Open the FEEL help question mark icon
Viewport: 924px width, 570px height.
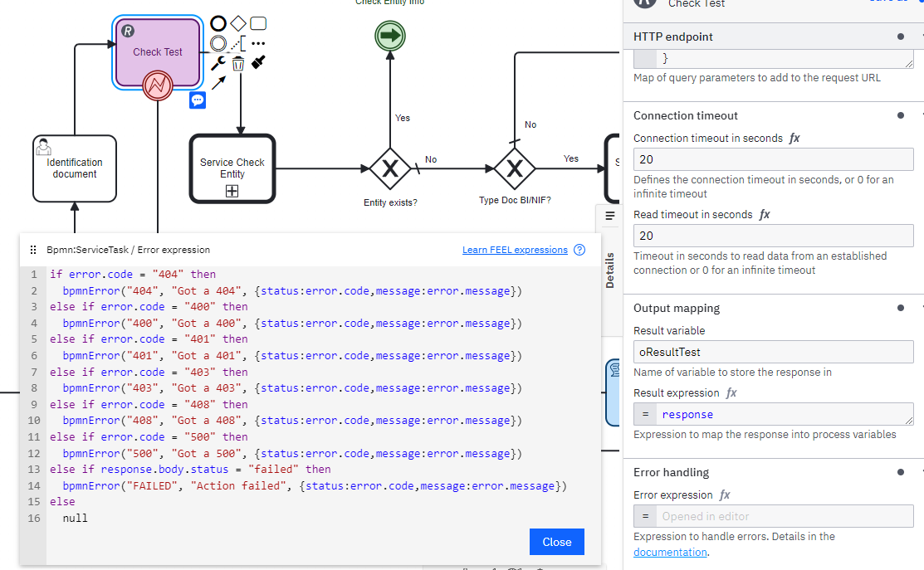pyautogui.click(x=579, y=250)
